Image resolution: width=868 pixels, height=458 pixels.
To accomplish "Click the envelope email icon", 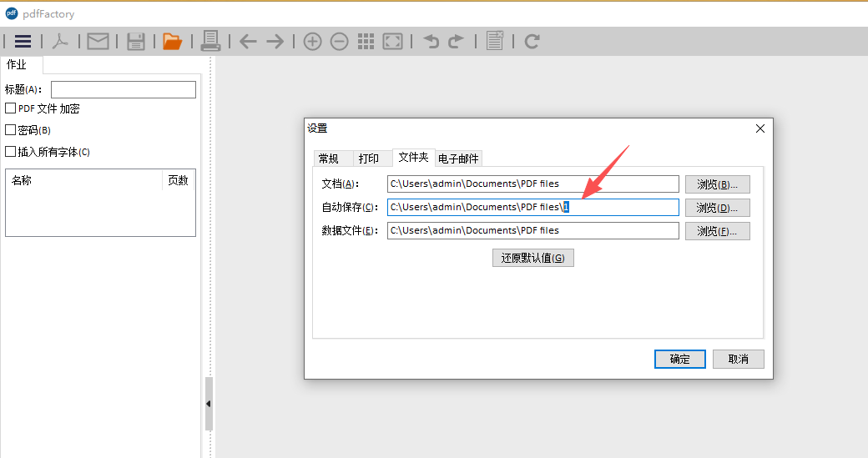I will (98, 41).
